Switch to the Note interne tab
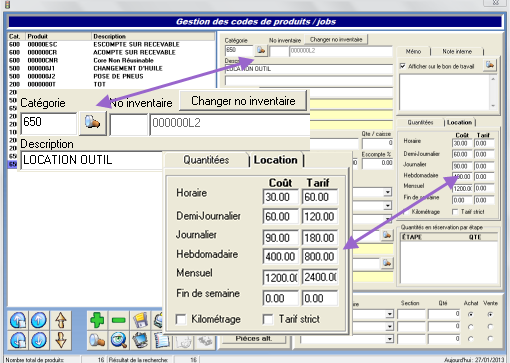The image size is (510, 363). [457, 51]
